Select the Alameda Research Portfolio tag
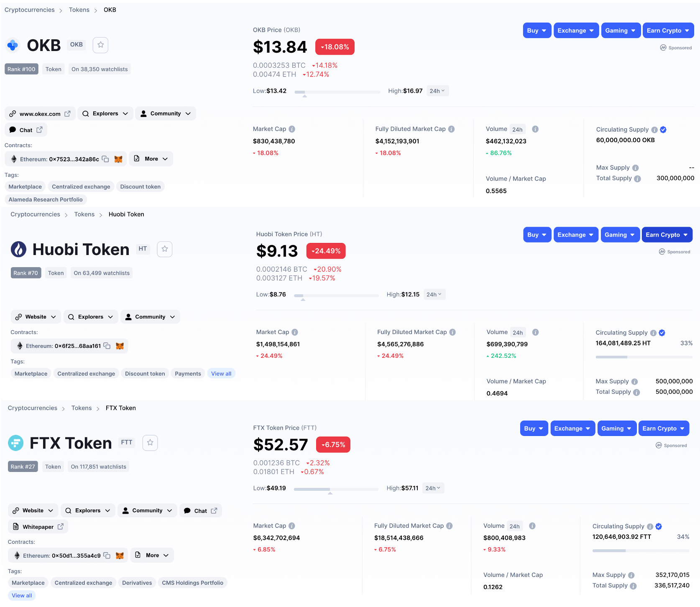700x607 pixels. pos(46,199)
